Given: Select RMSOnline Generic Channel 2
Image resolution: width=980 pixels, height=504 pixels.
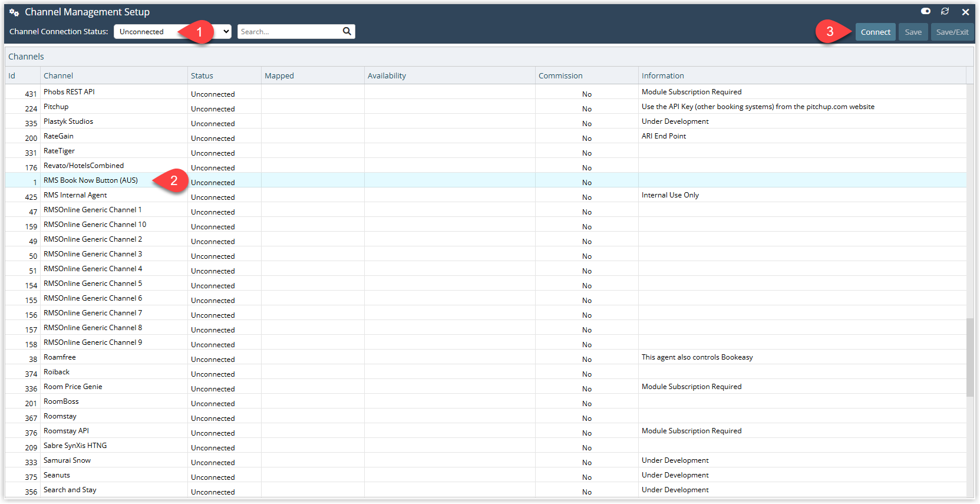Looking at the screenshot, I should coord(93,239).
